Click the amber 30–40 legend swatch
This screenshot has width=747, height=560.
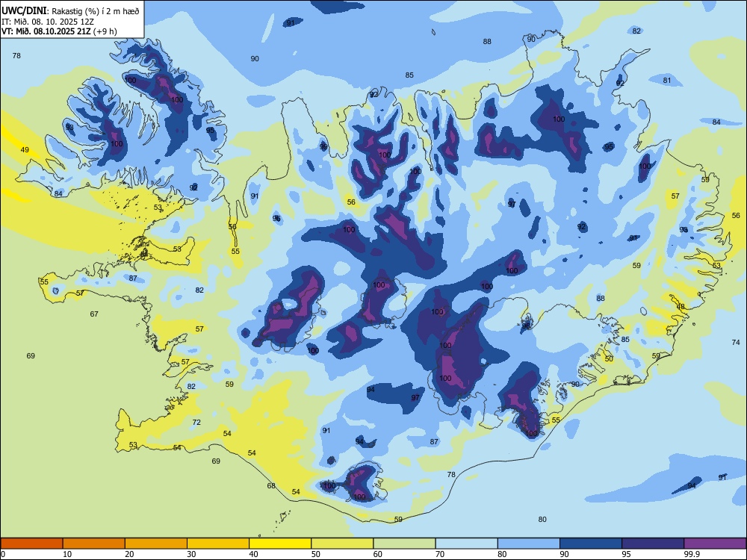click(x=218, y=544)
